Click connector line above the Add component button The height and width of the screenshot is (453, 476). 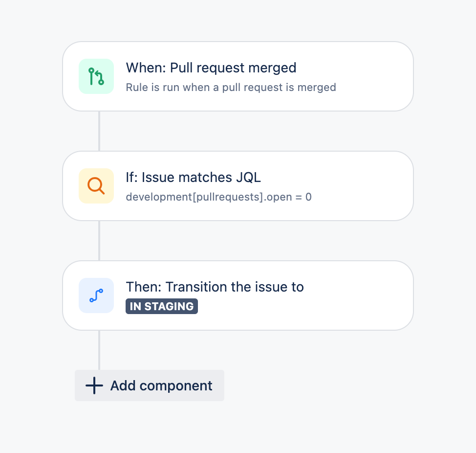99,350
